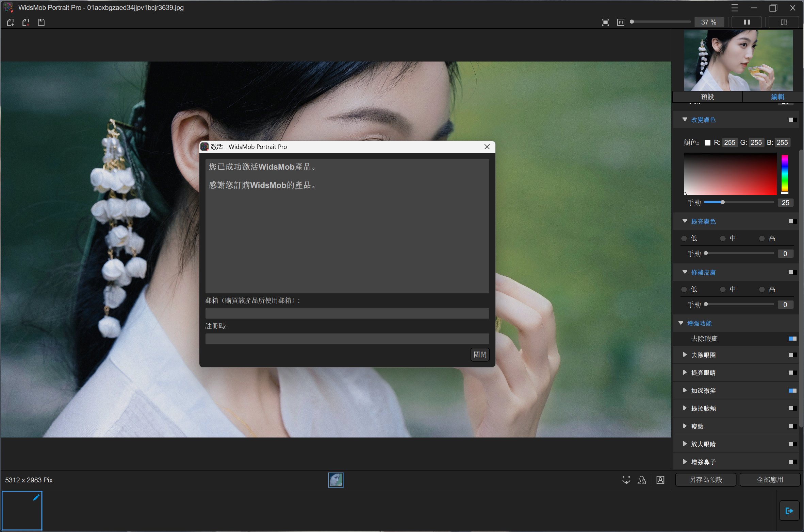Toggle the 瘦臉 switch

793,426
